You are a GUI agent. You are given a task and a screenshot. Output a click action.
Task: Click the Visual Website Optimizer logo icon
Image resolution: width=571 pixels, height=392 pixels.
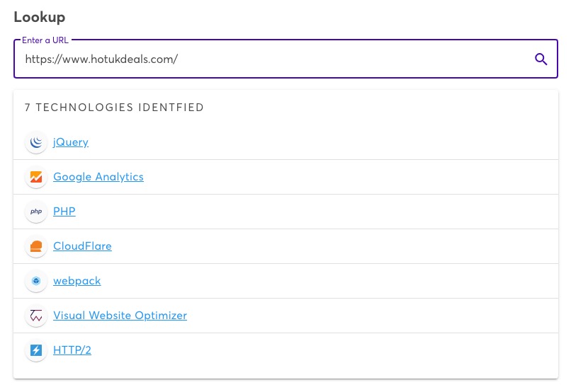36,316
